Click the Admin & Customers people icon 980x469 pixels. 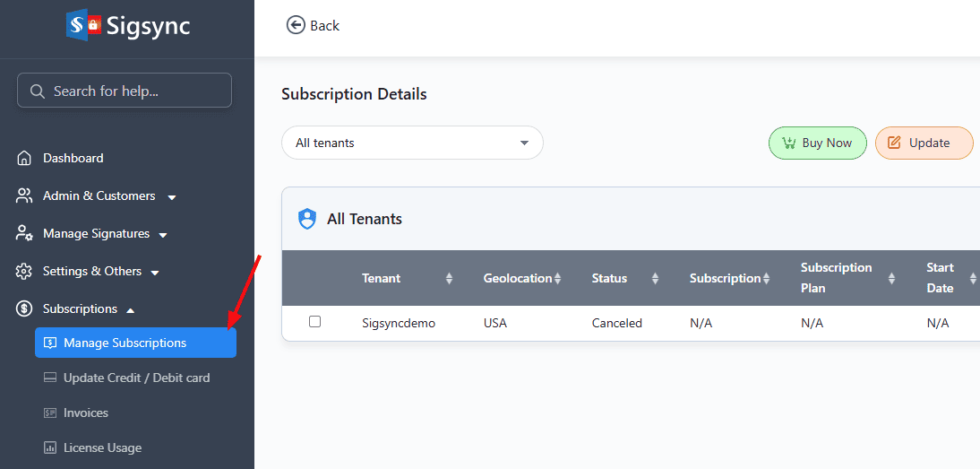pyautogui.click(x=25, y=196)
